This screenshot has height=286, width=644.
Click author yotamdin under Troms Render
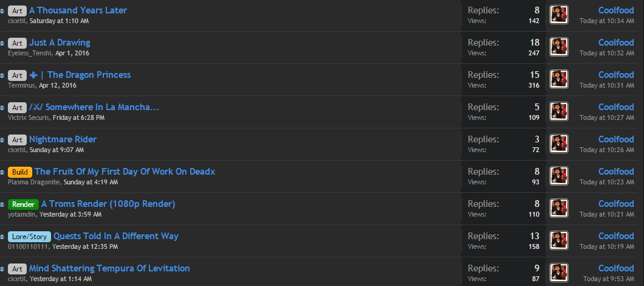(22, 214)
